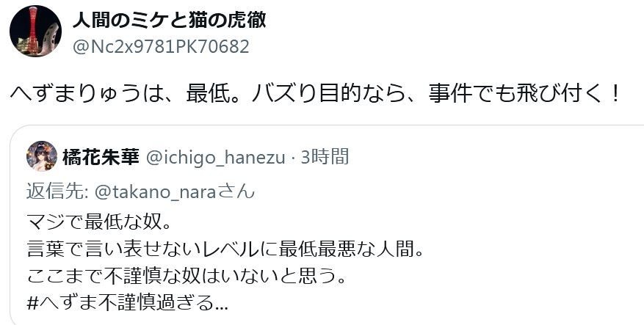Visit the @ichigo_hanezu handle
The width and height of the screenshot is (644, 325).
click(215, 158)
